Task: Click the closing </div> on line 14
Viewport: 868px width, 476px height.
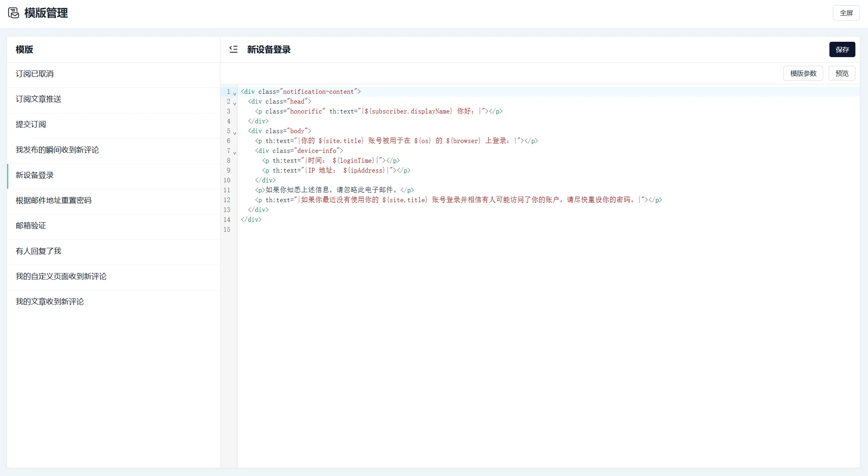Action: (251, 219)
